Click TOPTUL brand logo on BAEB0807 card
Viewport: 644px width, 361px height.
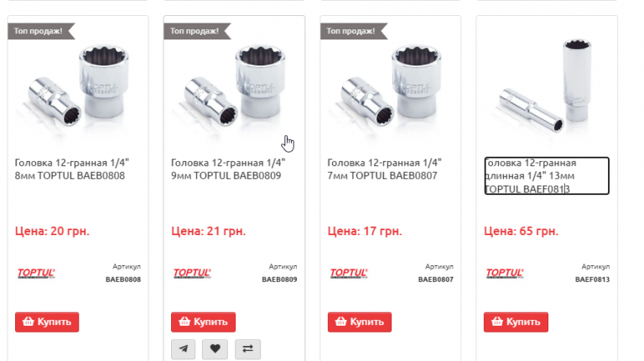[x=349, y=273]
